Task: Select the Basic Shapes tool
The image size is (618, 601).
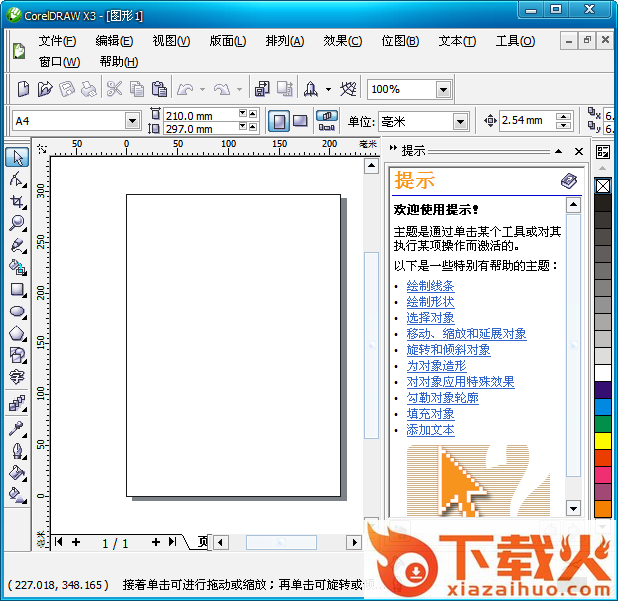Action: click(x=17, y=355)
